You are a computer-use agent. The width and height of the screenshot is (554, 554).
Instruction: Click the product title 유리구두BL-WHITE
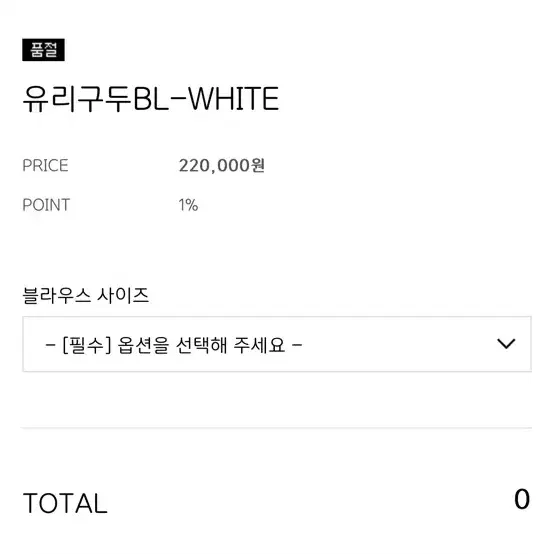151,99
